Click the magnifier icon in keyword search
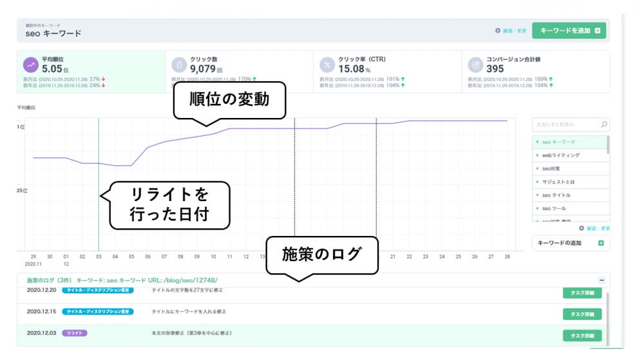The width and height of the screenshot is (644, 363). tap(604, 124)
